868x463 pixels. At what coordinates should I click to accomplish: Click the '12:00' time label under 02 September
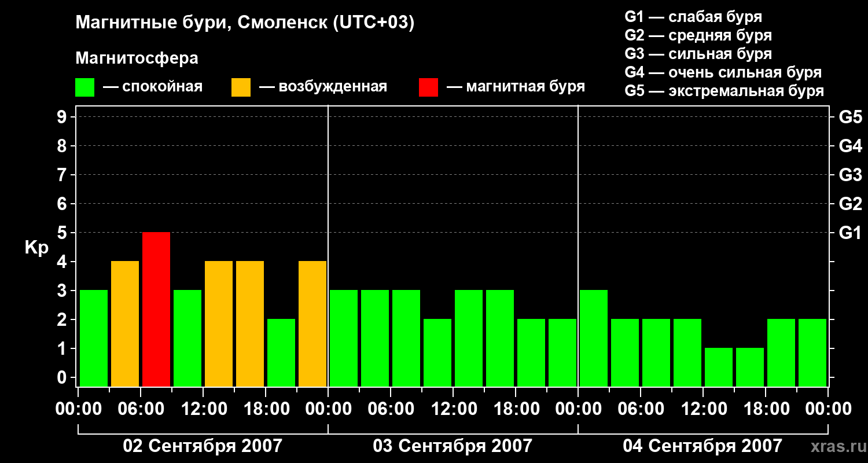point(203,409)
